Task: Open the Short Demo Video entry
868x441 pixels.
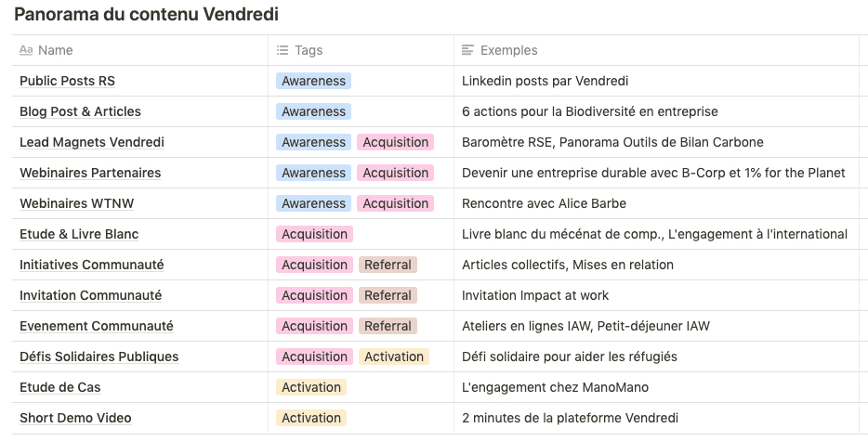Action: pyautogui.click(x=75, y=418)
